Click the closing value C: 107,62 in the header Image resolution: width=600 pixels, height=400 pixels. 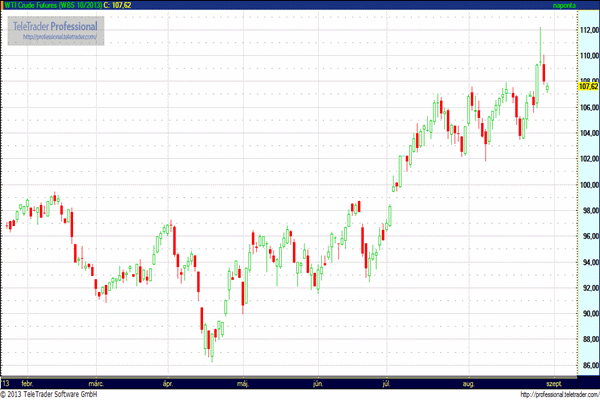(120, 5)
